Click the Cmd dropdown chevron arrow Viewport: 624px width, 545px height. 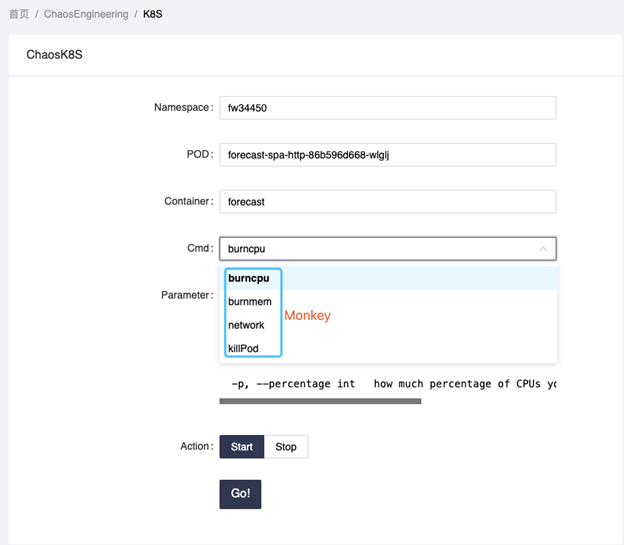[x=543, y=248]
